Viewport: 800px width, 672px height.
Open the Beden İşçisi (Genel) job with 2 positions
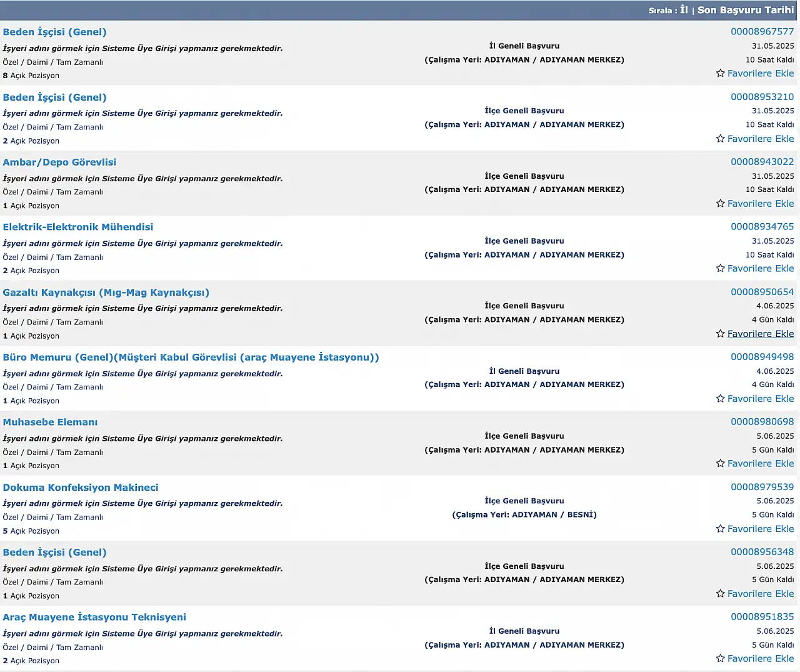point(54,97)
